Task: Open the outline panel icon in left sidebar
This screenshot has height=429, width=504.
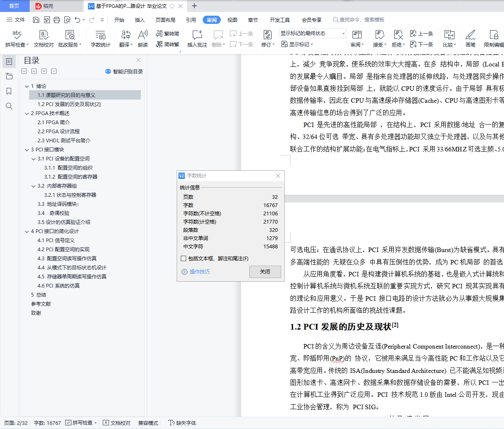Action: click(9, 61)
